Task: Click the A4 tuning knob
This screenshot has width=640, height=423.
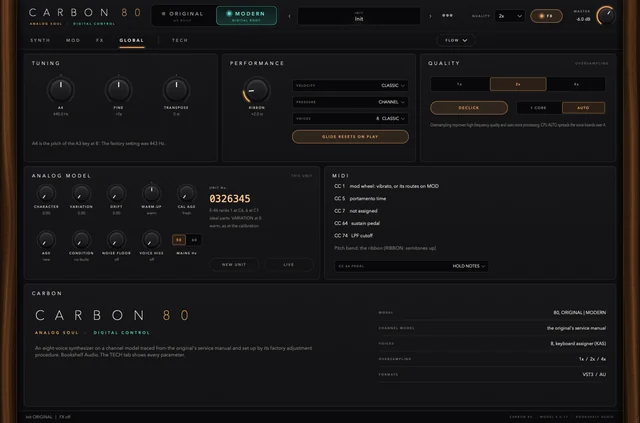Action: click(x=60, y=90)
